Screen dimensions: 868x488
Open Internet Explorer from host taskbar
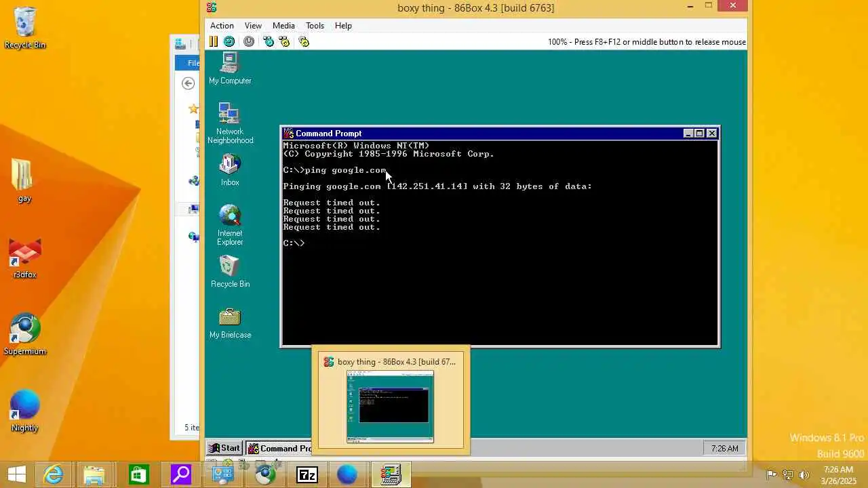pyautogui.click(x=53, y=474)
